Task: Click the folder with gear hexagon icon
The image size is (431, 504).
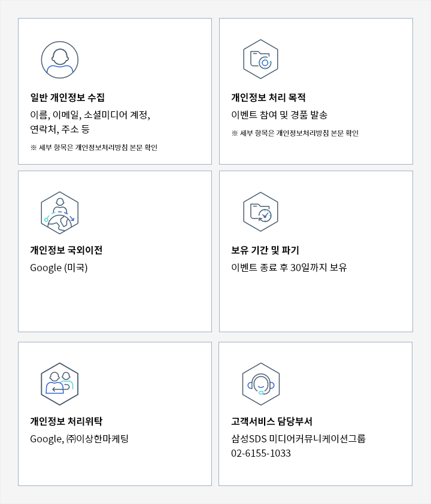Action: click(260, 59)
